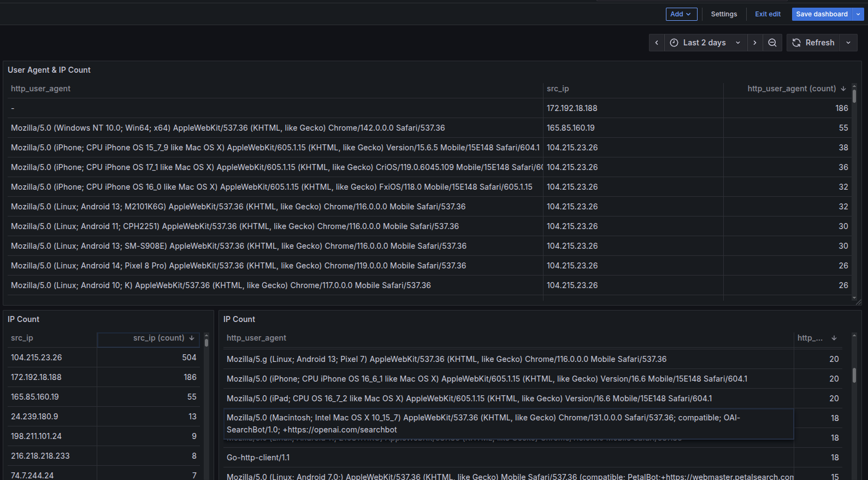
Task: Sort top table by src_ip header
Action: pyautogui.click(x=558, y=89)
